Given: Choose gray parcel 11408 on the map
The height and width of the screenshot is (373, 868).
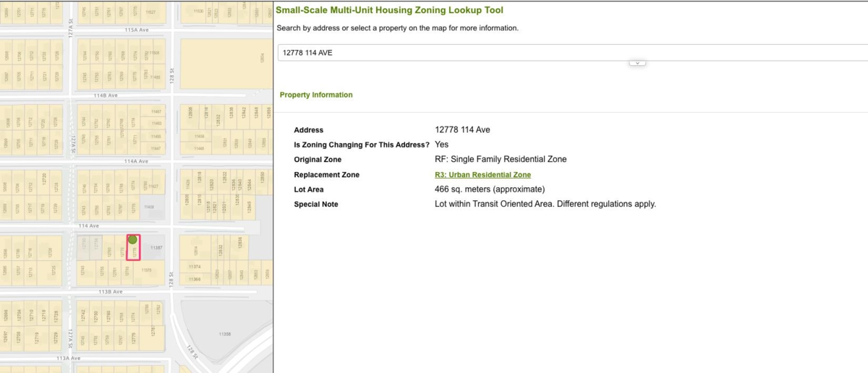Looking at the screenshot, I should pos(150,207).
